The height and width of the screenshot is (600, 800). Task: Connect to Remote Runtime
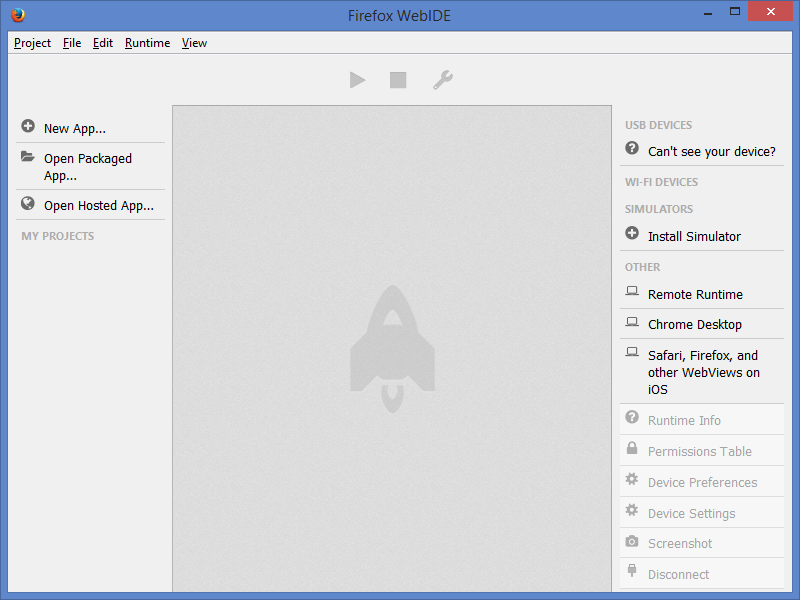(702, 294)
